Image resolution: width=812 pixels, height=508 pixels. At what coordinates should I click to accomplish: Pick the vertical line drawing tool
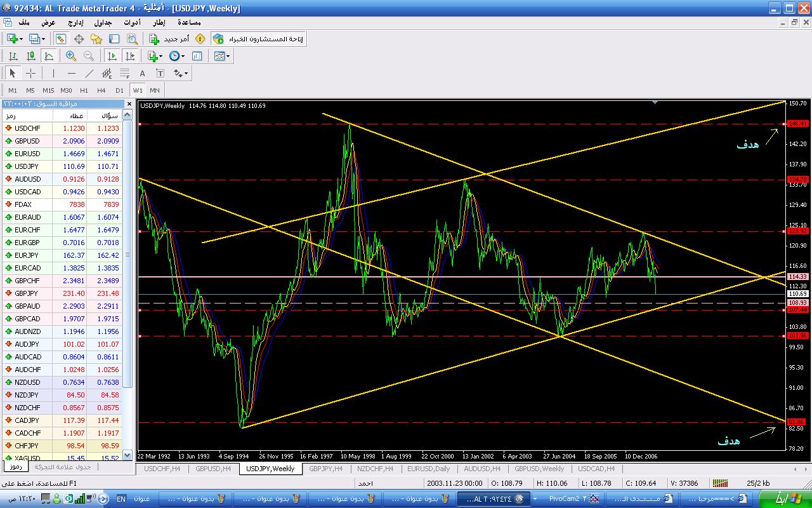[53, 73]
